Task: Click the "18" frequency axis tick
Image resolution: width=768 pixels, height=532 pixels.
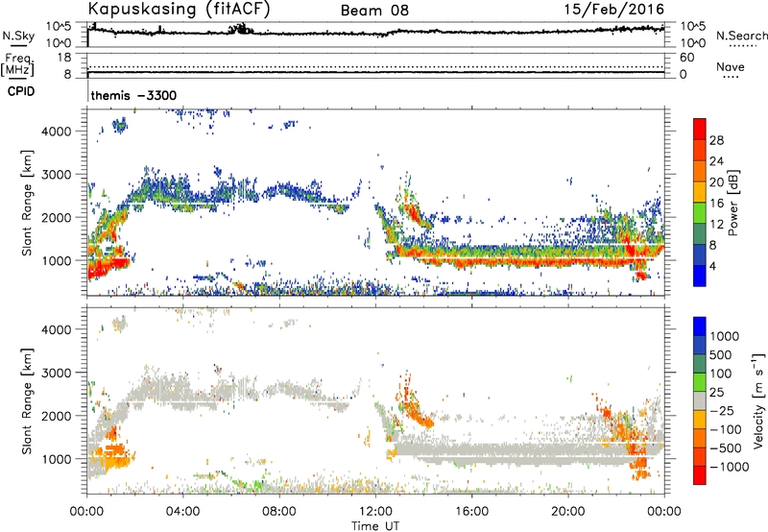Action: click(x=64, y=58)
